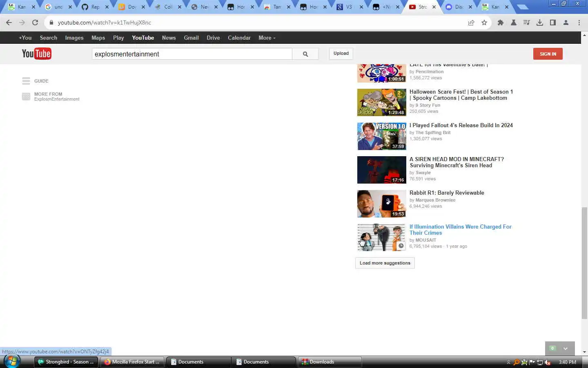
Task: Click the red Sign In button
Action: coord(548,54)
